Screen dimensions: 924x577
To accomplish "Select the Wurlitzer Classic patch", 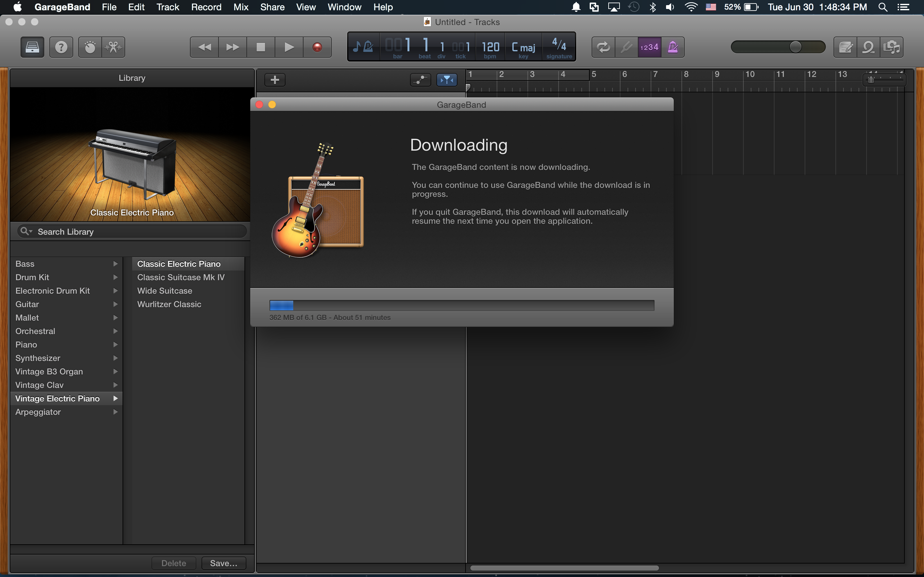I will click(169, 304).
